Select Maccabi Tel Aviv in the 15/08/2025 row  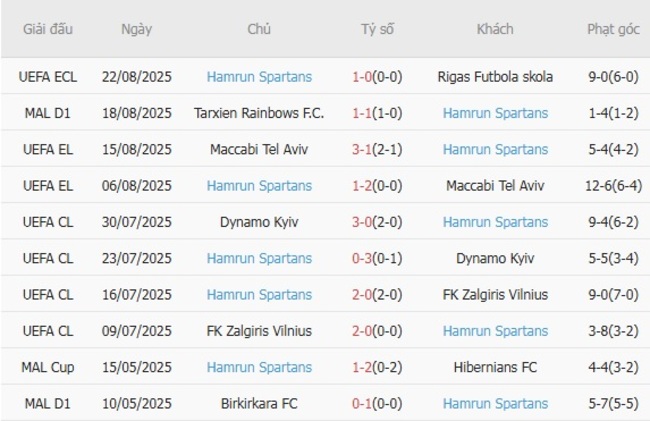tap(259, 149)
